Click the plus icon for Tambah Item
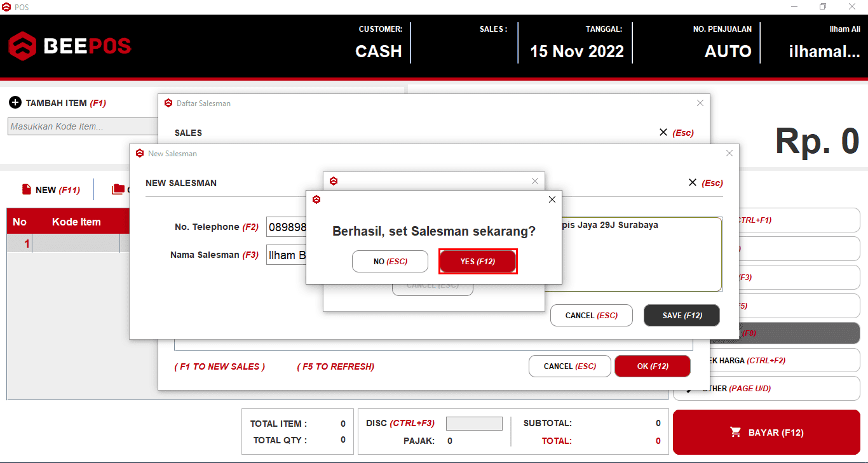 tap(15, 103)
